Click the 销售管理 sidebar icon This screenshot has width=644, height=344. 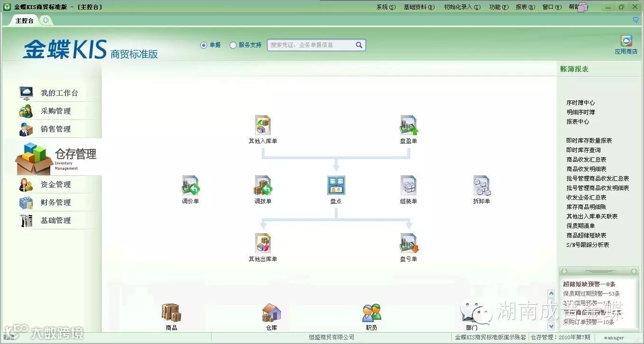[26, 128]
